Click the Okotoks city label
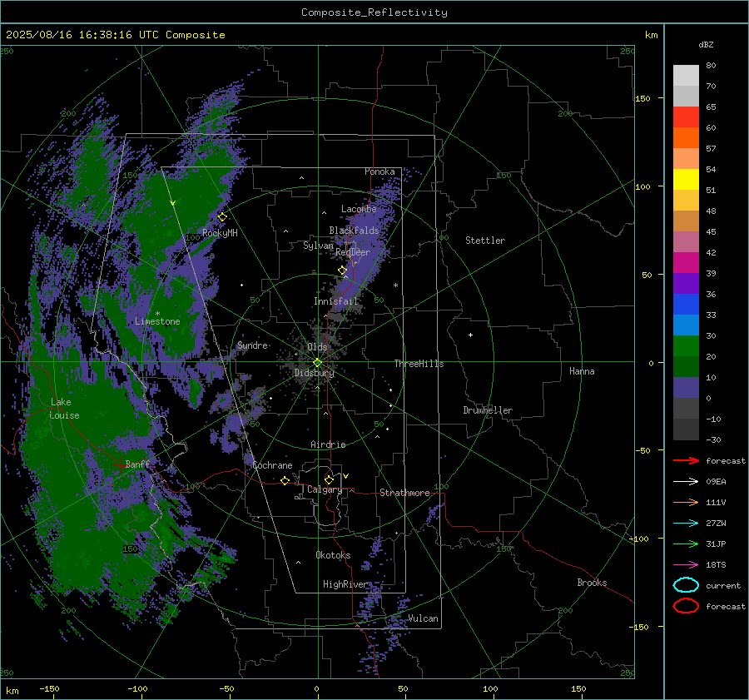Screen dimensions: 749x700 click(x=333, y=555)
